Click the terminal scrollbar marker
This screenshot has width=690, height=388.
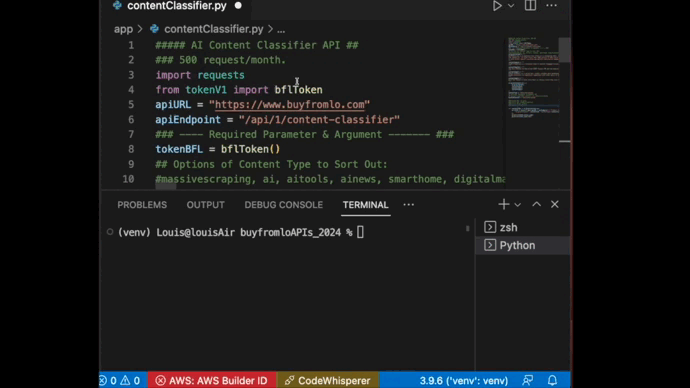[x=467, y=228]
